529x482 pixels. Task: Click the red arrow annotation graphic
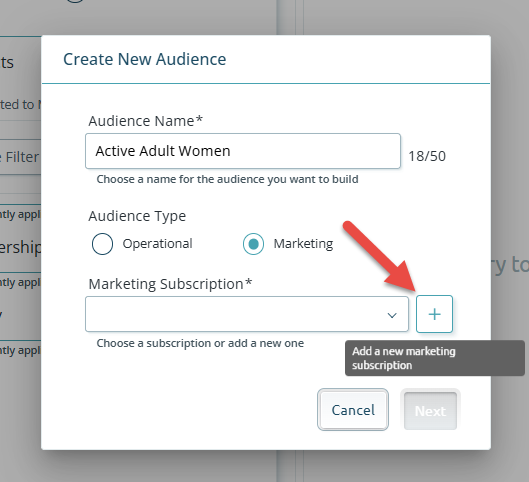[x=380, y=256]
